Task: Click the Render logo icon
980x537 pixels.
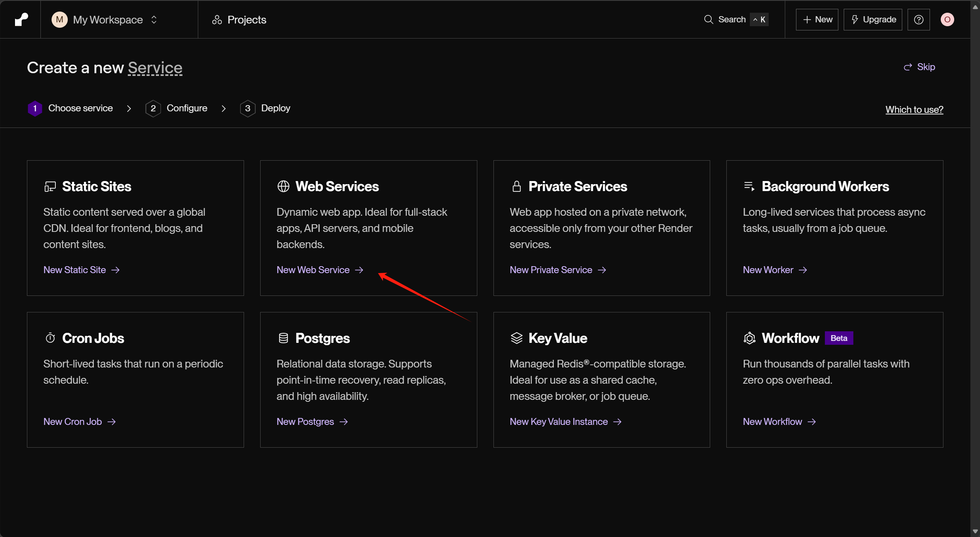Action: [22, 19]
